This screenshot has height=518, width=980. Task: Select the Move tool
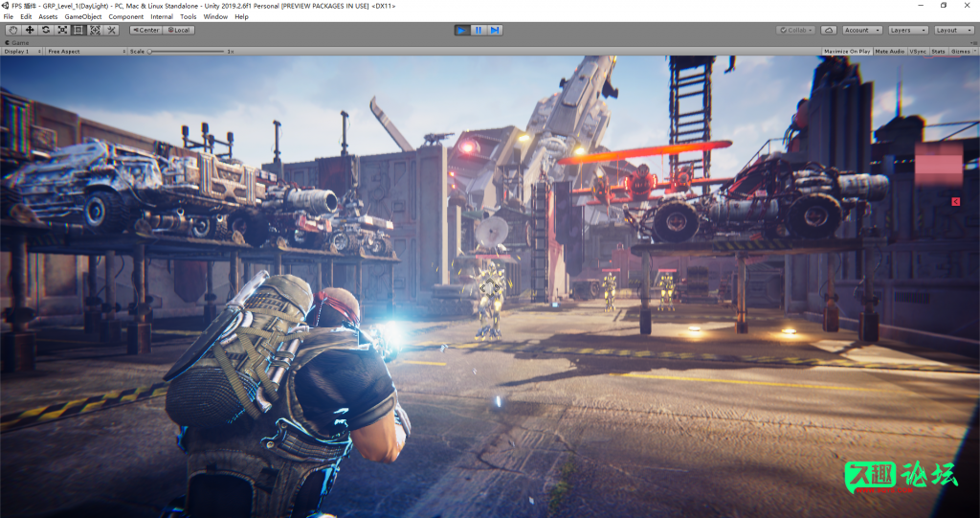(30, 30)
